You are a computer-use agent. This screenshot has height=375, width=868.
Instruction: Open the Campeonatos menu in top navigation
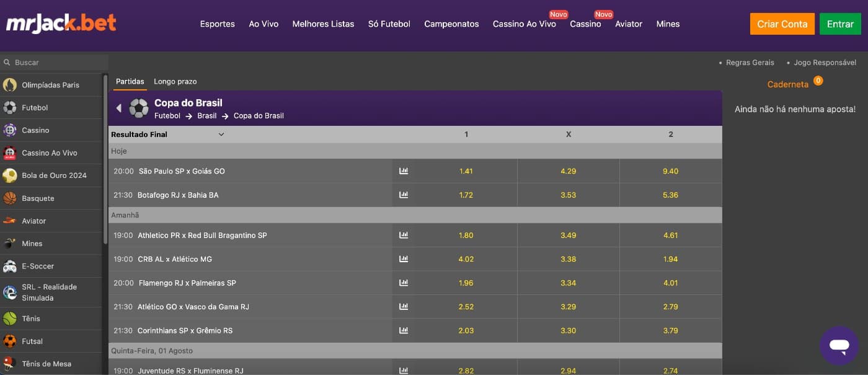[451, 24]
